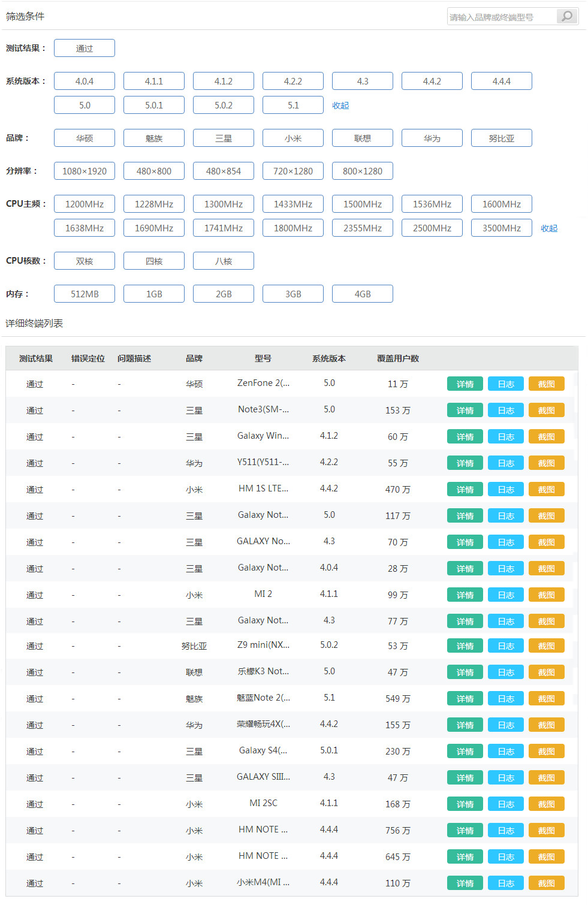The height and width of the screenshot is (905, 588).
Task: Open 详情 for the 魅蓝Note 2 row
Action: click(x=465, y=698)
